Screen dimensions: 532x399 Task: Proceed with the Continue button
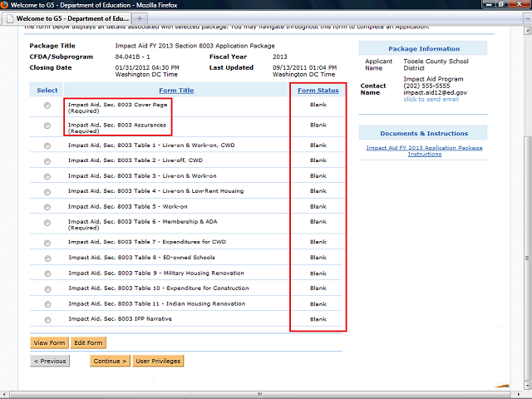[110, 361]
